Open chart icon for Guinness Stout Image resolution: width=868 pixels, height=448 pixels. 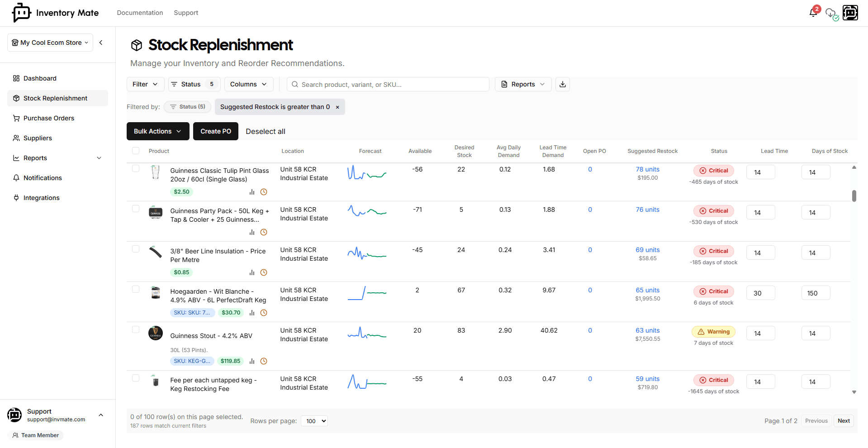pos(252,361)
